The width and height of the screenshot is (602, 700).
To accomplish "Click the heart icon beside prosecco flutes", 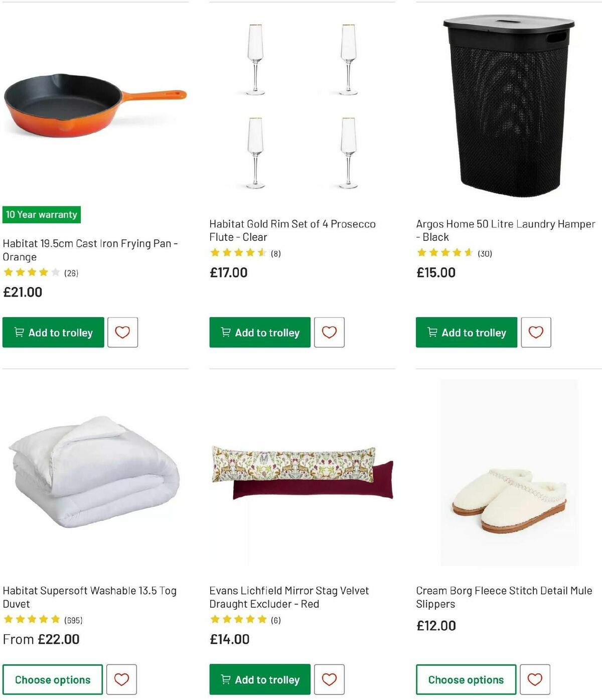I will tap(329, 332).
